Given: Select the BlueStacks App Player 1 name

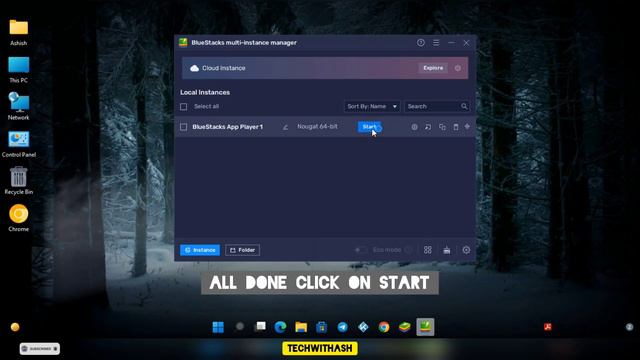Looking at the screenshot, I should coord(227,127).
